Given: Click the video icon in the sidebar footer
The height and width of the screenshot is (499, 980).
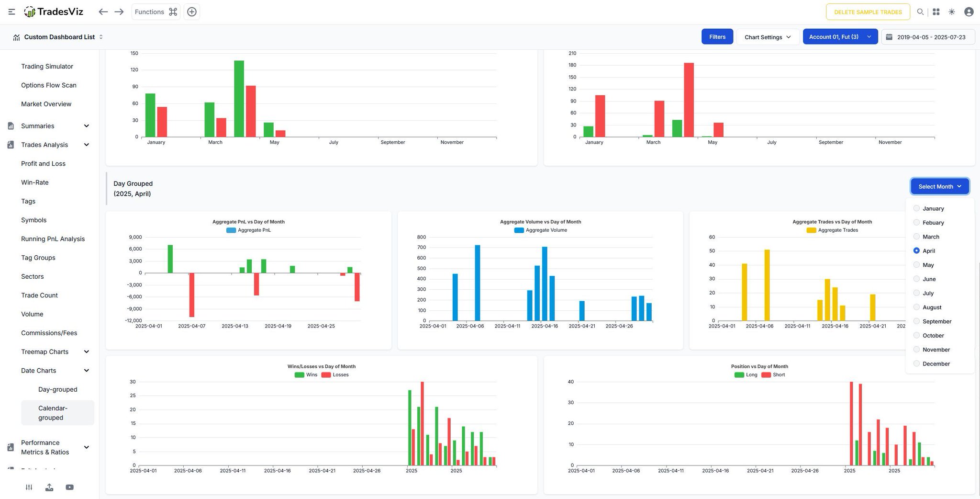Looking at the screenshot, I should (70, 487).
